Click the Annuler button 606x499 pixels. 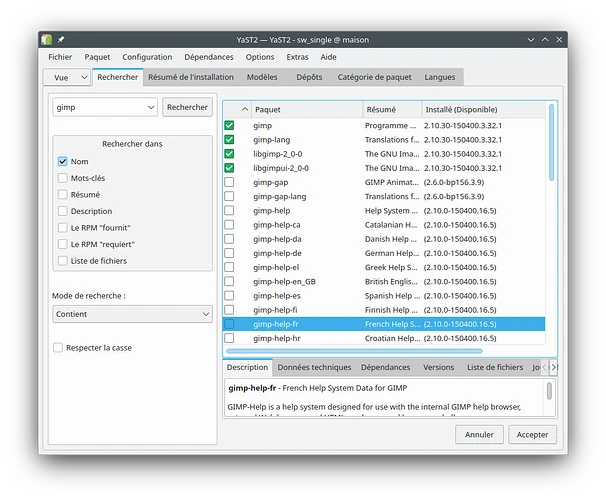[479, 434]
